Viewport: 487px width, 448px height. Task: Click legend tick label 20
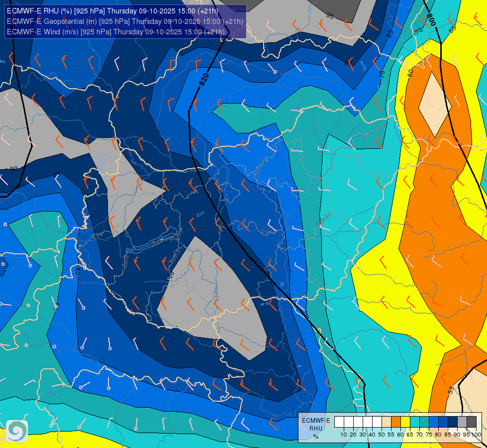pos(353,435)
